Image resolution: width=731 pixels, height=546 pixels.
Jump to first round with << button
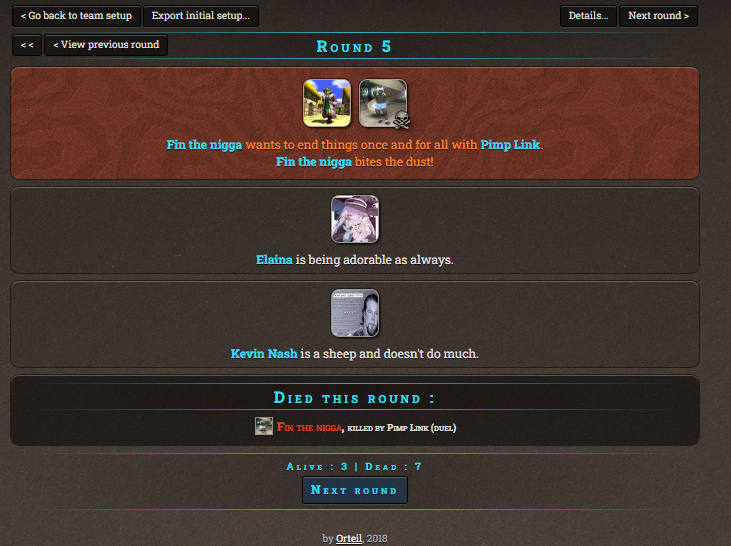click(27, 45)
